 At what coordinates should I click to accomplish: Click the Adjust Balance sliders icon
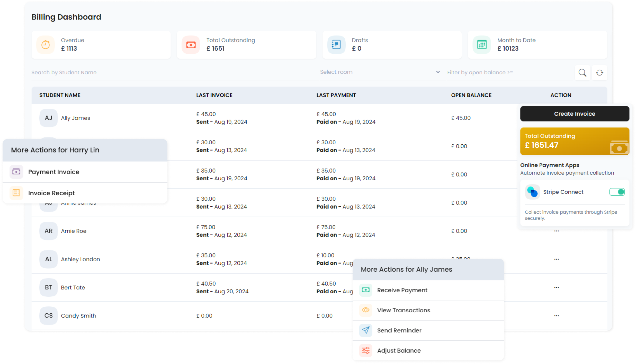365,350
